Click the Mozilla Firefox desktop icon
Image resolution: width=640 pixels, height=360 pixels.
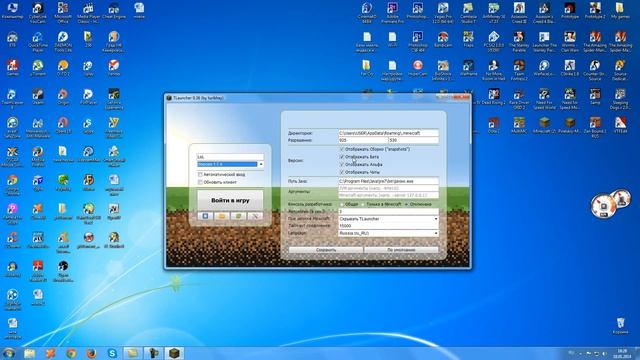[x=38, y=156]
